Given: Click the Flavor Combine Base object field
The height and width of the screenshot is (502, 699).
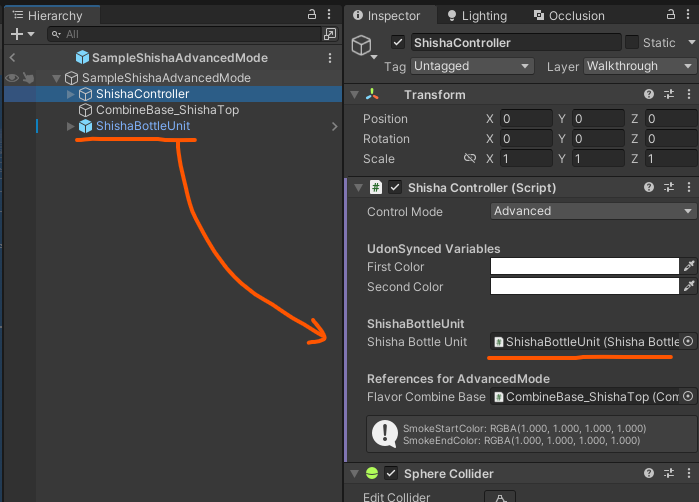Looking at the screenshot, I should [x=584, y=397].
